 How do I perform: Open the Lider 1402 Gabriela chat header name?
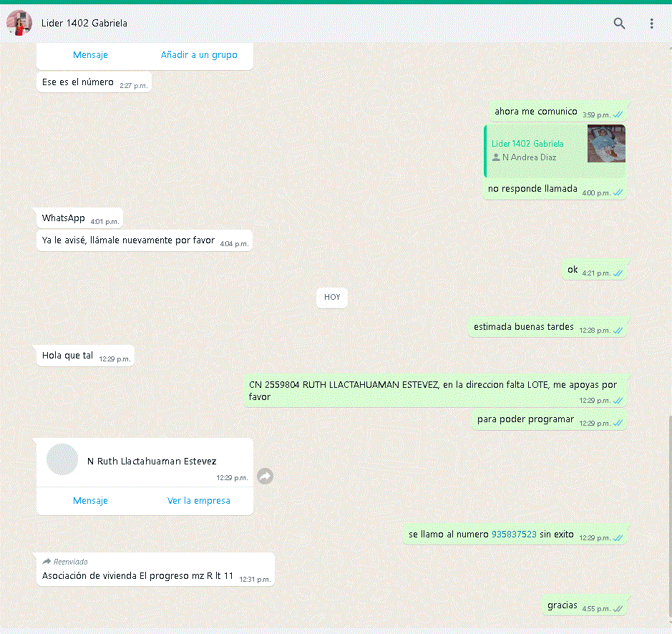click(x=84, y=23)
